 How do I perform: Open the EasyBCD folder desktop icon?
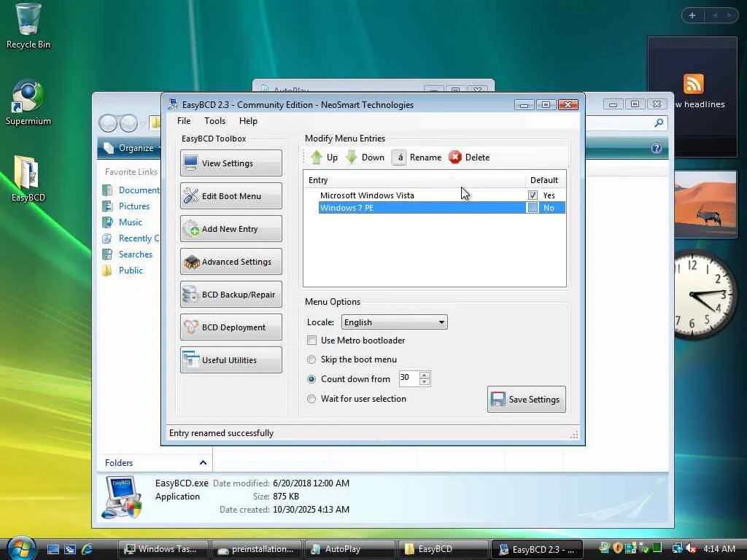click(x=28, y=179)
